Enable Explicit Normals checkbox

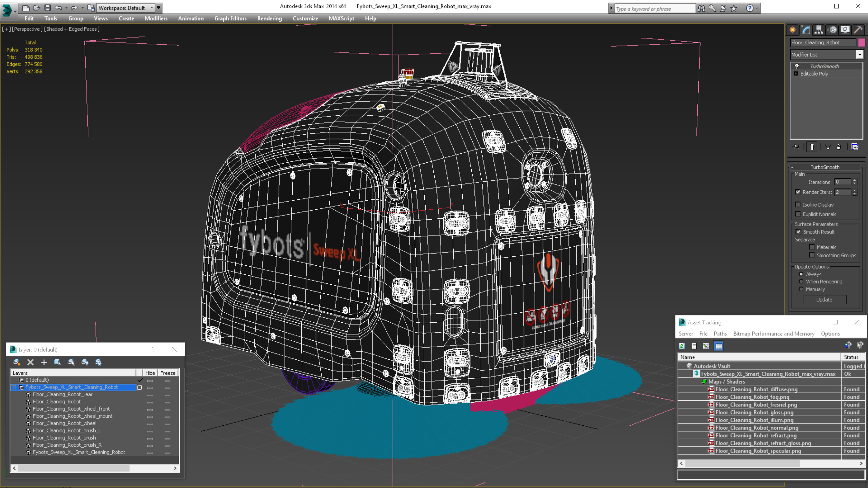coord(797,214)
